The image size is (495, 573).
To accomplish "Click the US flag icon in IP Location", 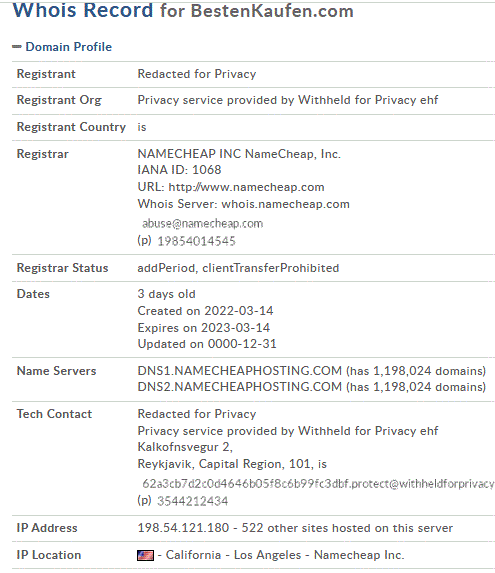I will [145, 555].
